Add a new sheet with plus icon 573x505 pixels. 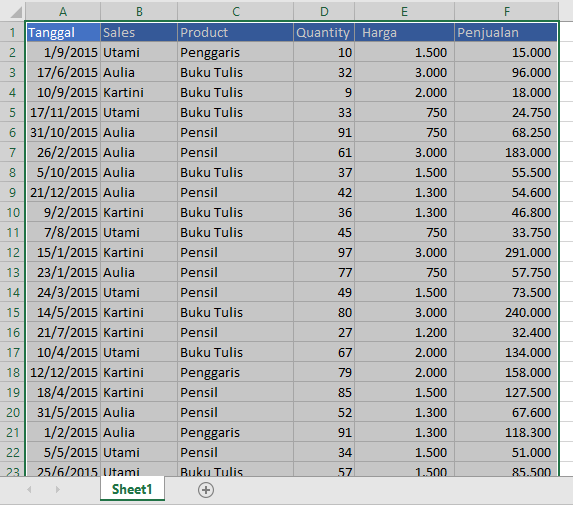tap(206, 490)
